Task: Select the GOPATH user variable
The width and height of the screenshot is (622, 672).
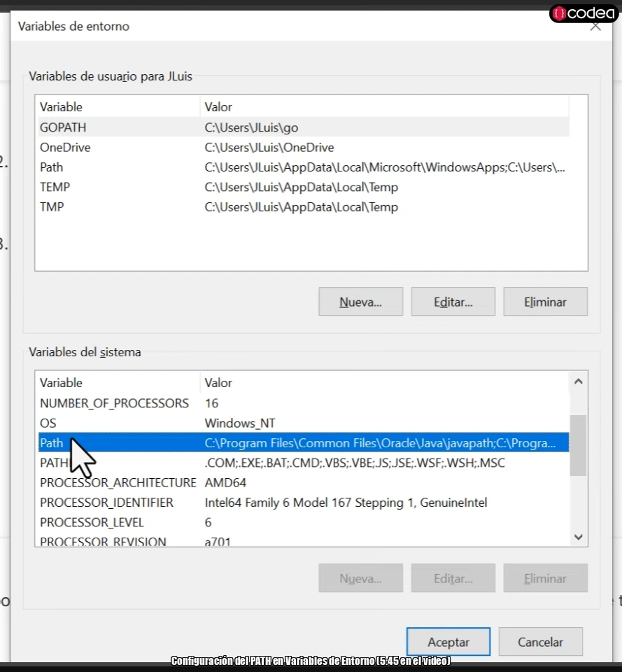Action: 105,127
